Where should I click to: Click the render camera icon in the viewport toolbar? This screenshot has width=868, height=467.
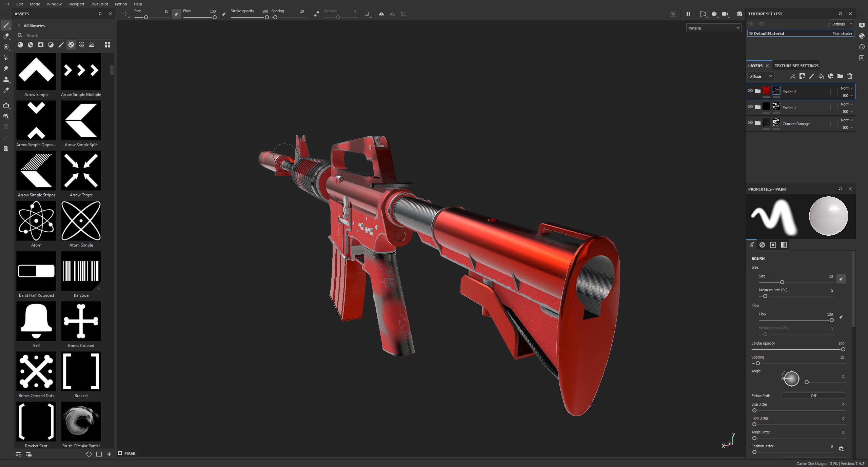(x=739, y=14)
